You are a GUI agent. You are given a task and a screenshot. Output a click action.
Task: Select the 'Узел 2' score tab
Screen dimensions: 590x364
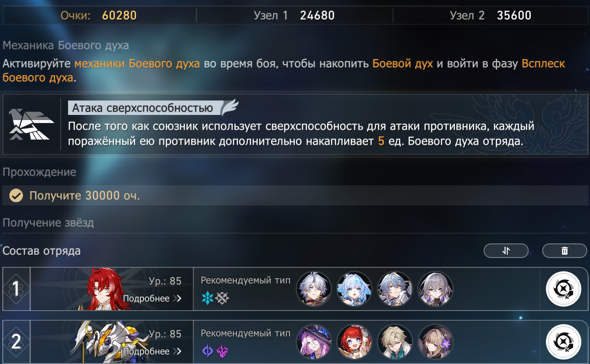tap(490, 15)
